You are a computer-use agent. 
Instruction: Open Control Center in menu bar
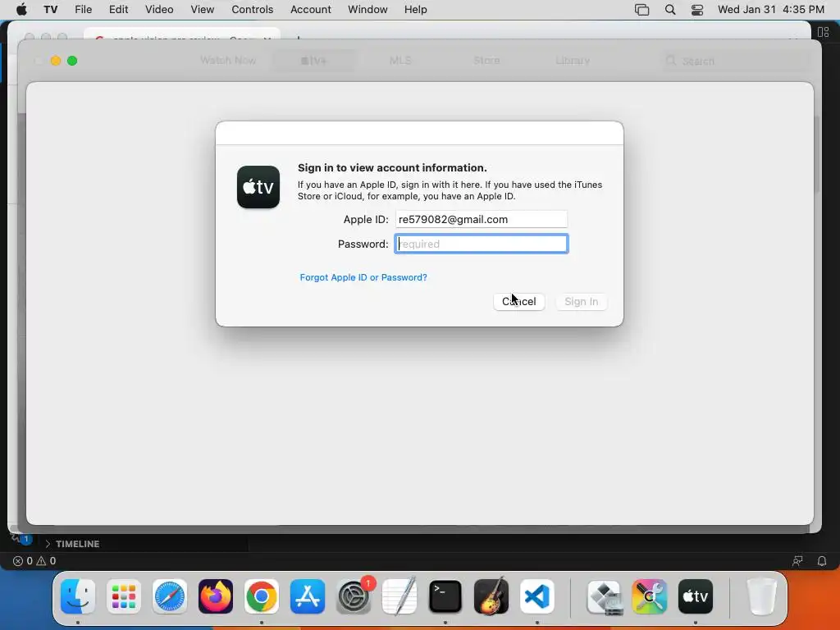point(697,9)
